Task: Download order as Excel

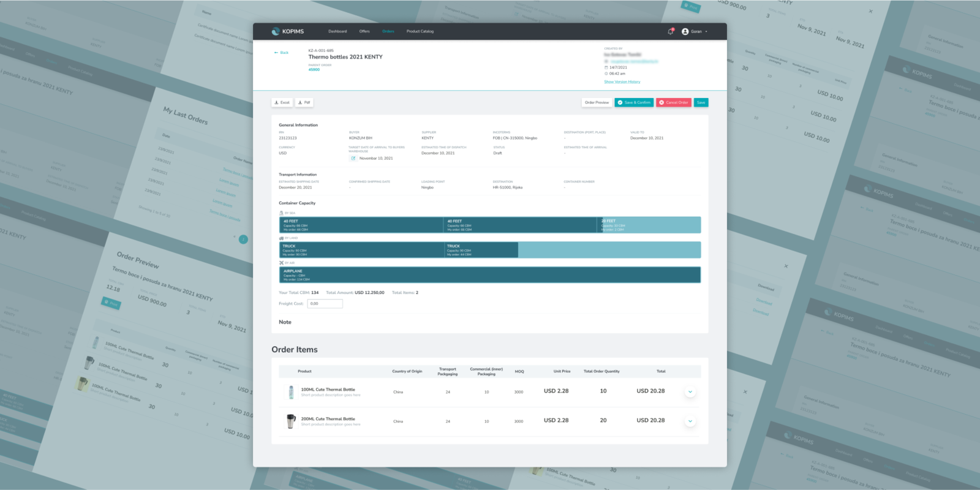Action: point(282,102)
